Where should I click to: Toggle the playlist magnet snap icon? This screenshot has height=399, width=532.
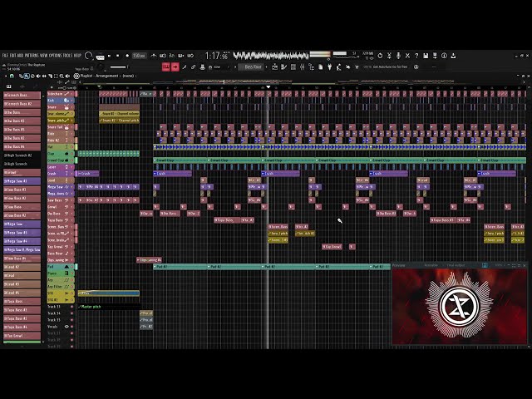(x=12, y=76)
